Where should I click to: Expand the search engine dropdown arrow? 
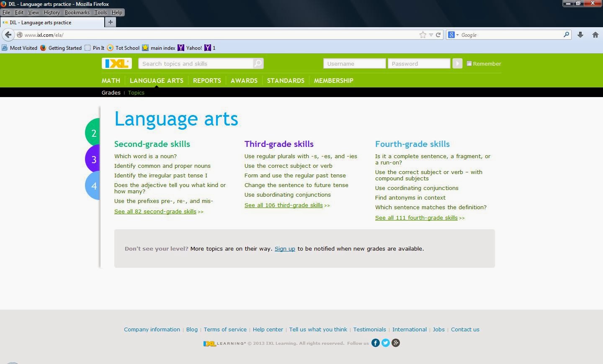tap(457, 35)
